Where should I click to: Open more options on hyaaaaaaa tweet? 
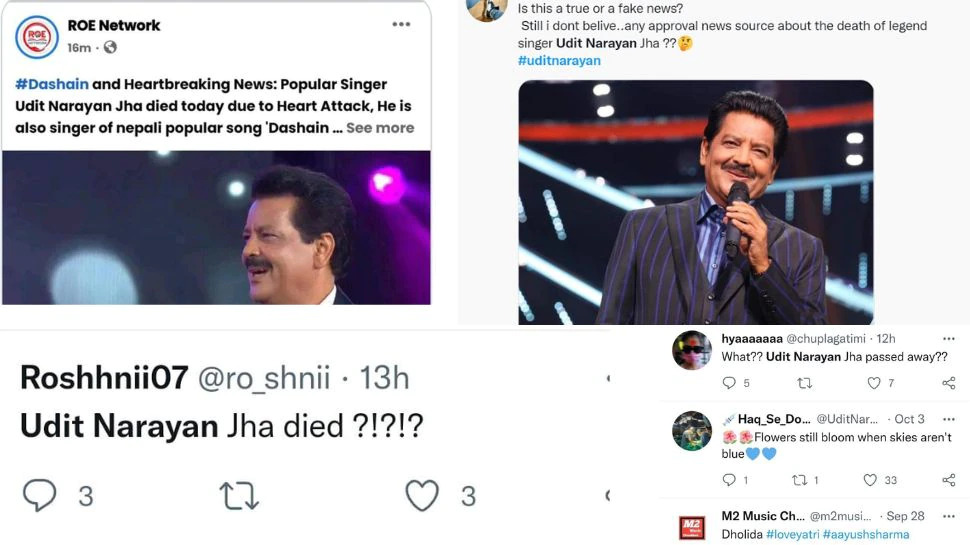click(x=948, y=339)
